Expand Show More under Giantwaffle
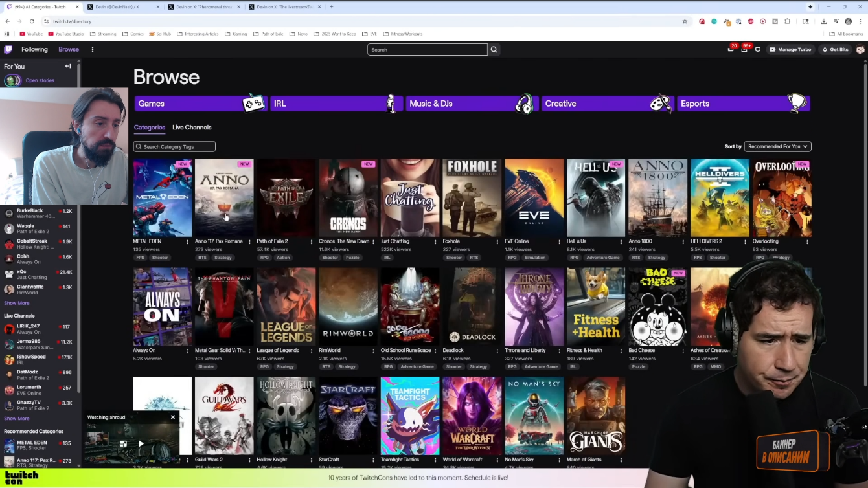Viewport: 868px width, 488px height. point(17,303)
